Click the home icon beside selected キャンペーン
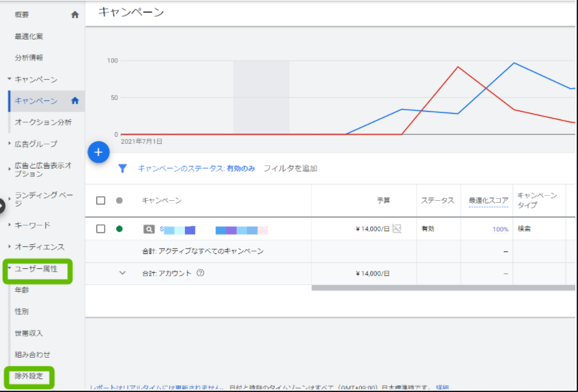Image resolution: width=578 pixels, height=392 pixels. coord(75,100)
